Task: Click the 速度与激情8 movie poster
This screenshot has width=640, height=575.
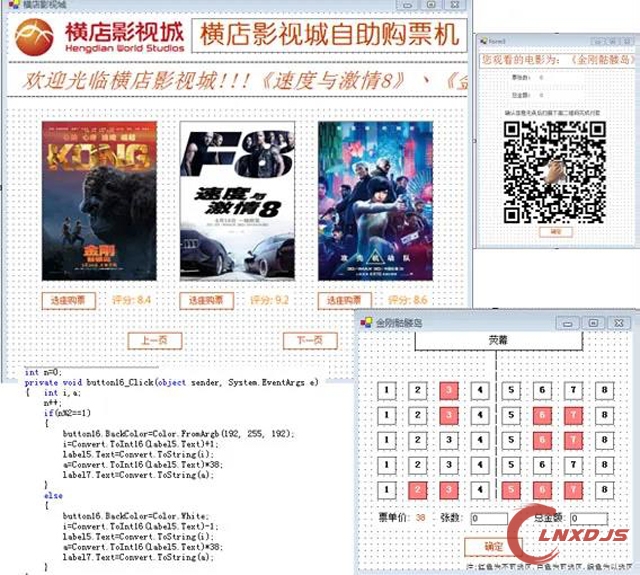Action: (x=237, y=200)
